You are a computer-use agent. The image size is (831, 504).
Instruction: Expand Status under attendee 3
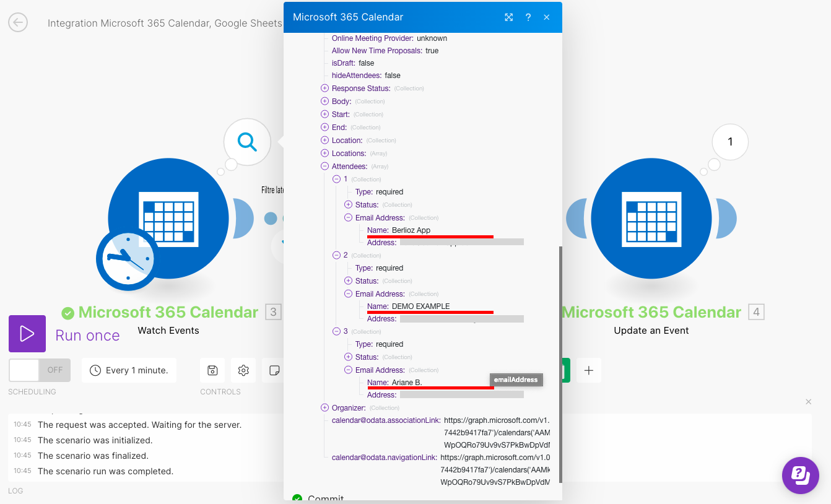(348, 357)
